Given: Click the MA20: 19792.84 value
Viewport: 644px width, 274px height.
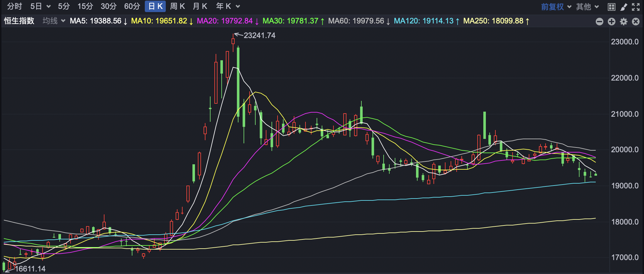Looking at the screenshot, I should 228,21.
